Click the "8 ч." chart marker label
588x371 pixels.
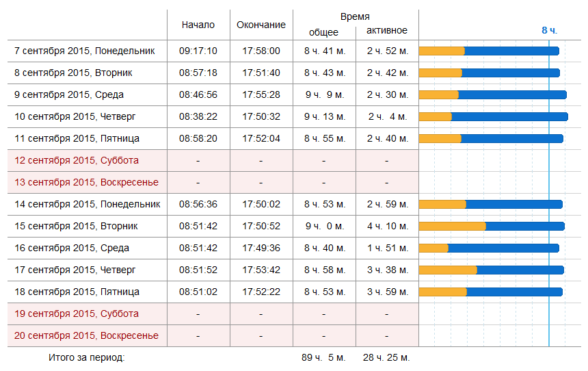click(x=549, y=30)
